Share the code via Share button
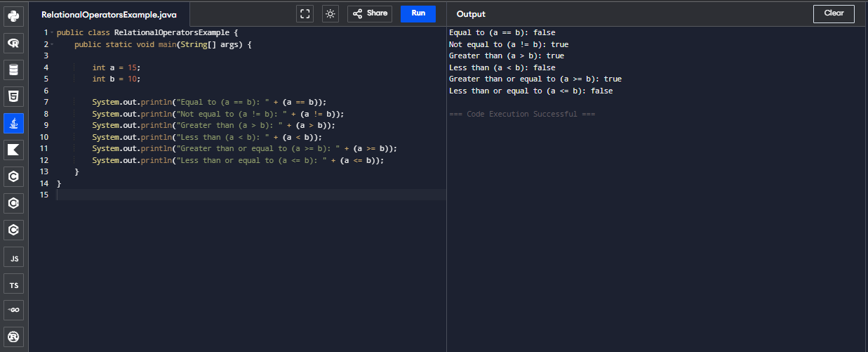 (369, 13)
